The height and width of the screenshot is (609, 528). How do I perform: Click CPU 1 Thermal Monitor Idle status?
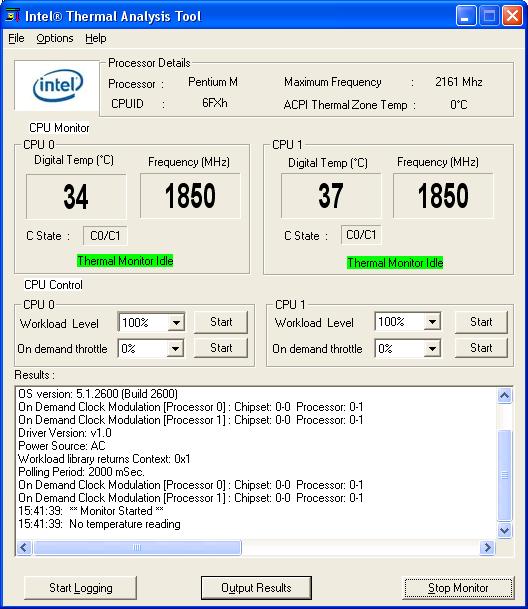point(395,263)
